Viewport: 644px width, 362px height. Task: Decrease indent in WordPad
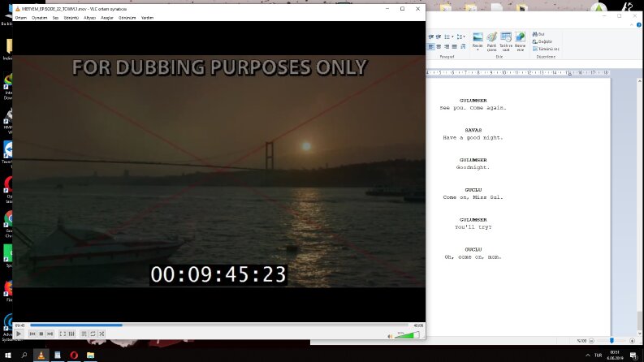coord(431,37)
